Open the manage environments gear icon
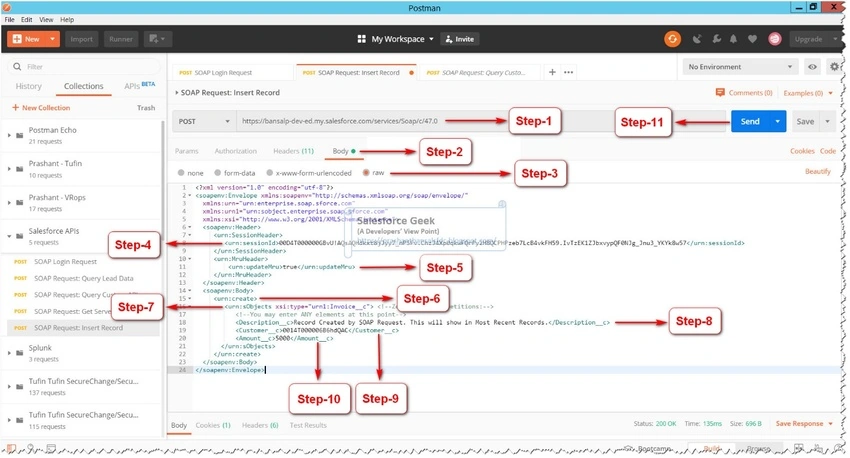Viewport: 850px width, 458px height. coord(834,67)
